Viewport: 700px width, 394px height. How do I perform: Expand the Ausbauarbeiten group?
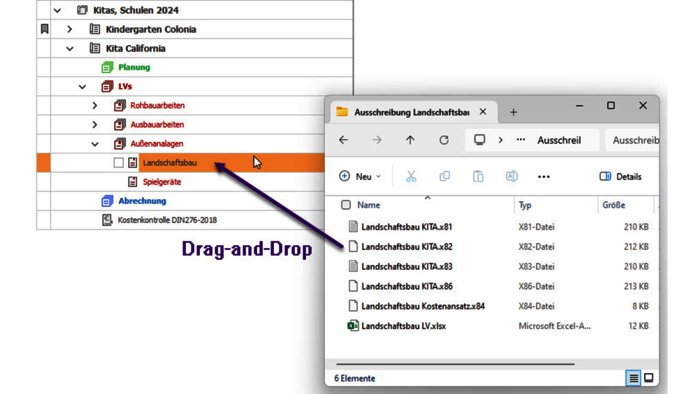[95, 124]
